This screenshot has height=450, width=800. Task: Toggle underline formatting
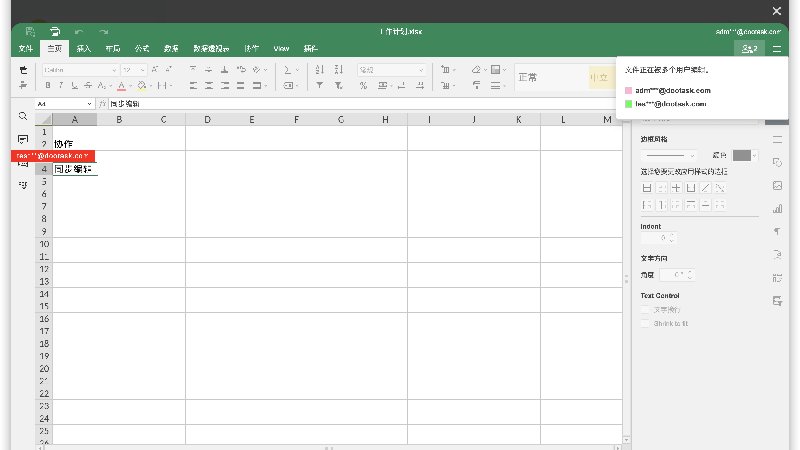[x=74, y=85]
